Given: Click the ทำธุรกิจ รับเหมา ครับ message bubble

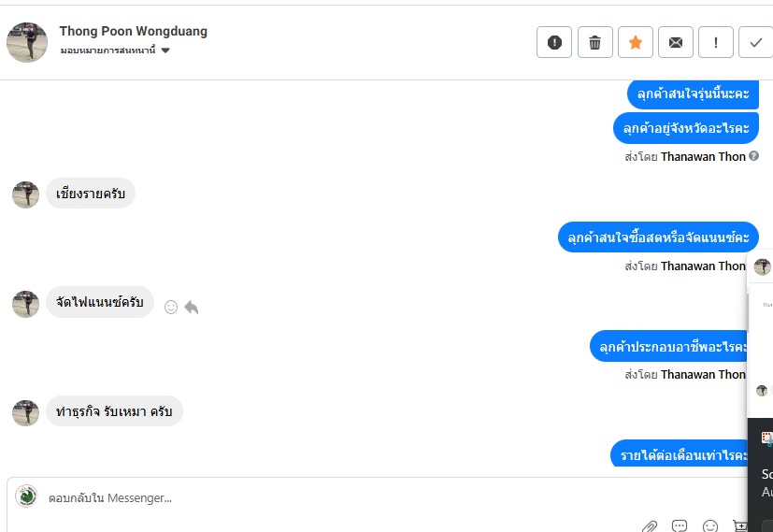Looking at the screenshot, I should [x=114, y=411].
